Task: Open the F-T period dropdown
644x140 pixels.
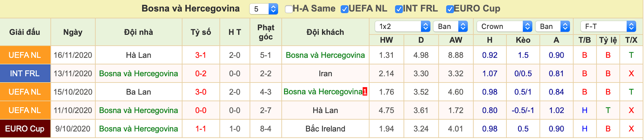Action: point(608,26)
